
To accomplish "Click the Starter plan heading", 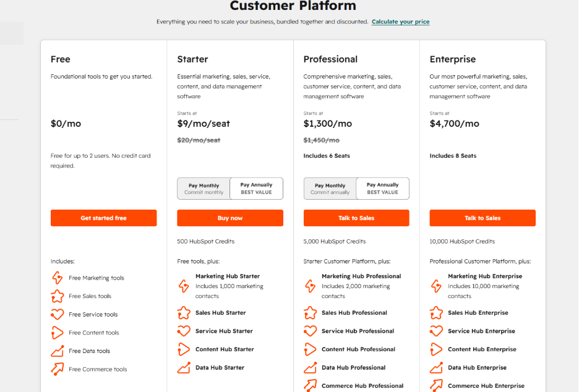I will [192, 59].
